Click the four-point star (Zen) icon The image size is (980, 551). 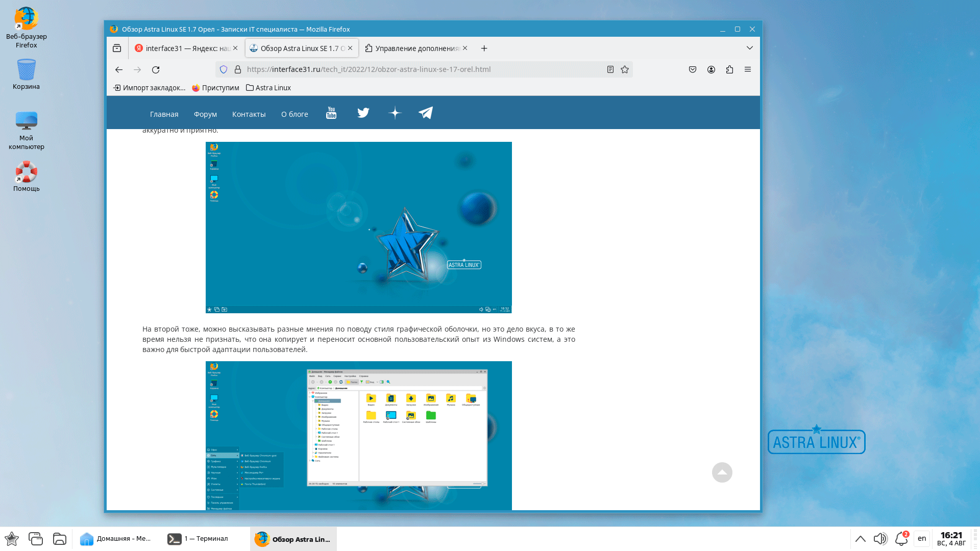coord(395,113)
